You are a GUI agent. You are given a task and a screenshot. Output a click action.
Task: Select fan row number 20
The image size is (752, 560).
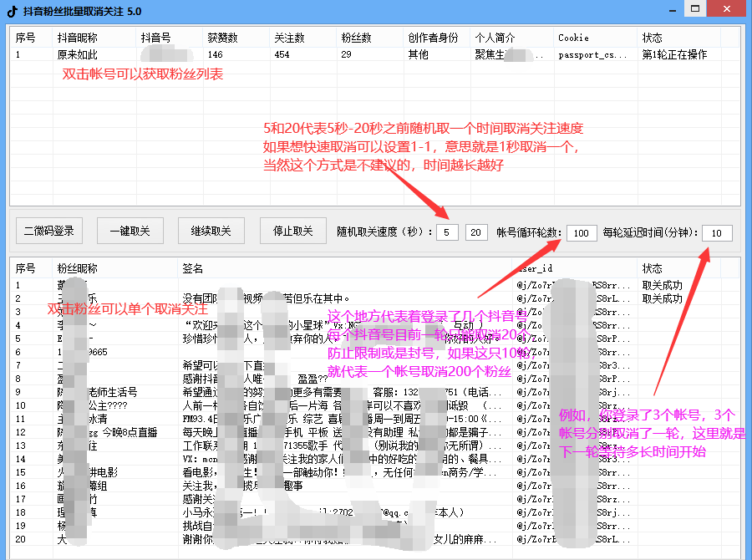coord(374,539)
